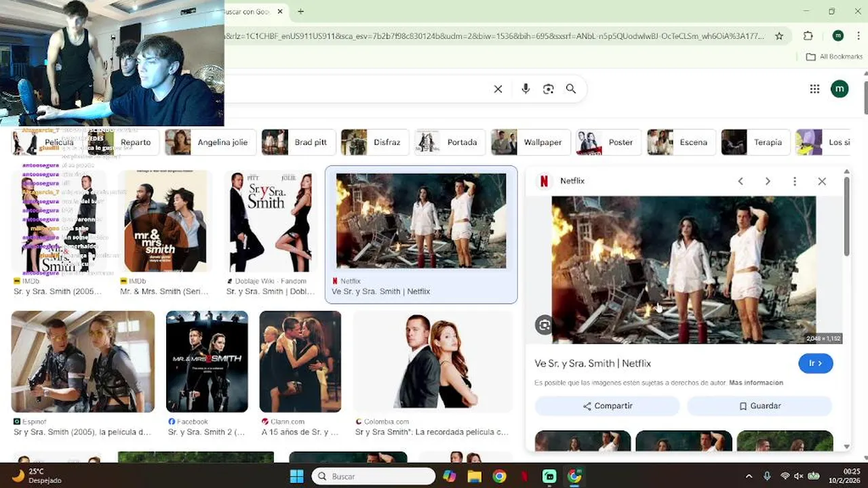Click the magnifying glass search icon
This screenshot has height=488, width=868.
tap(571, 89)
